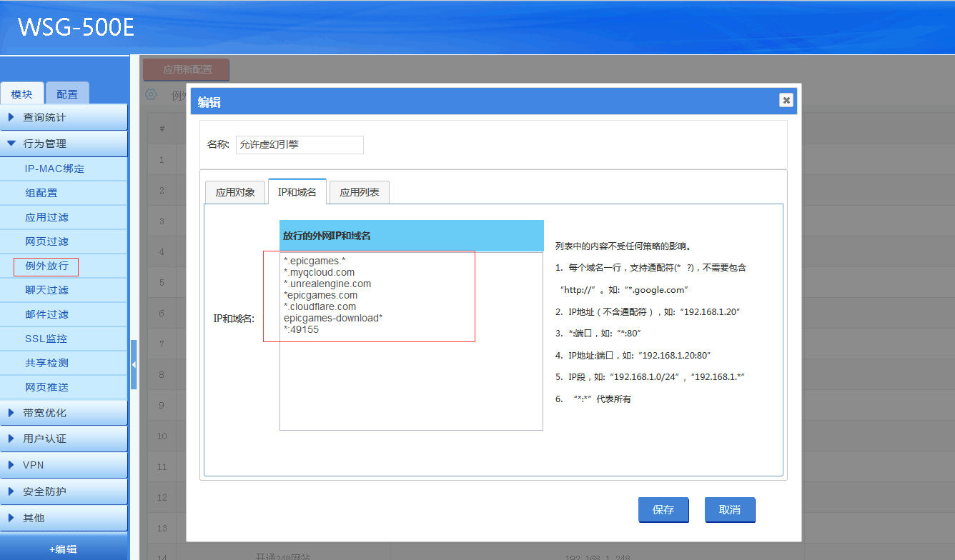Switch to the 应用列表 tab
Image resolution: width=955 pixels, height=560 pixels.
point(359,192)
